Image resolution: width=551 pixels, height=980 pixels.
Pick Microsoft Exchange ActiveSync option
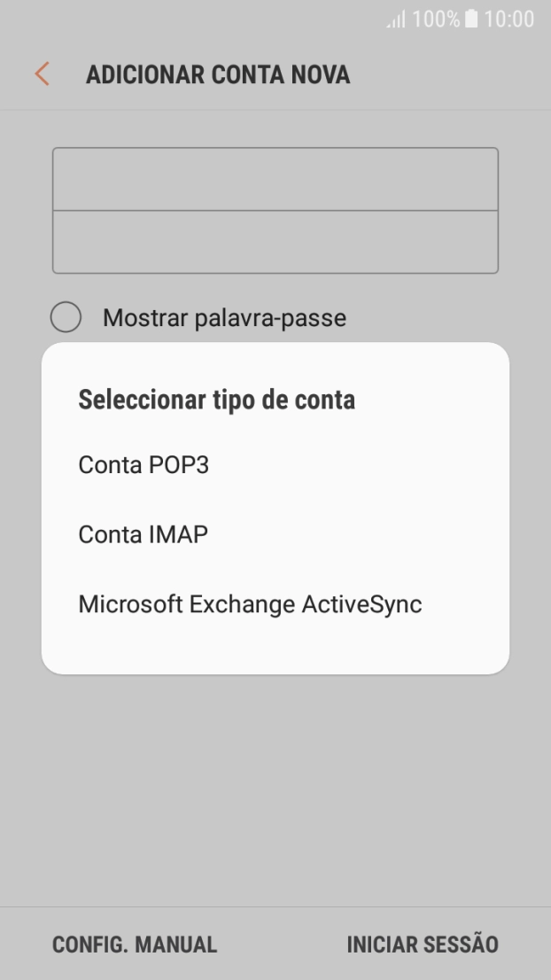coord(249,604)
